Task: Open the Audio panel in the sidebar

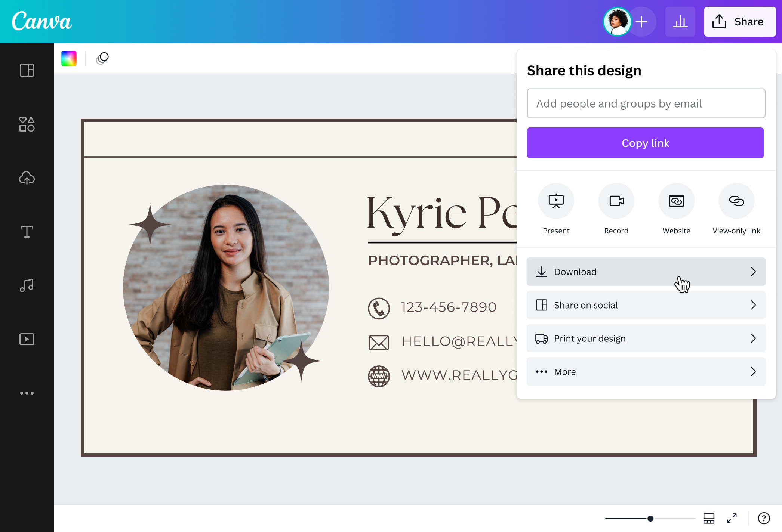Action: pos(27,285)
